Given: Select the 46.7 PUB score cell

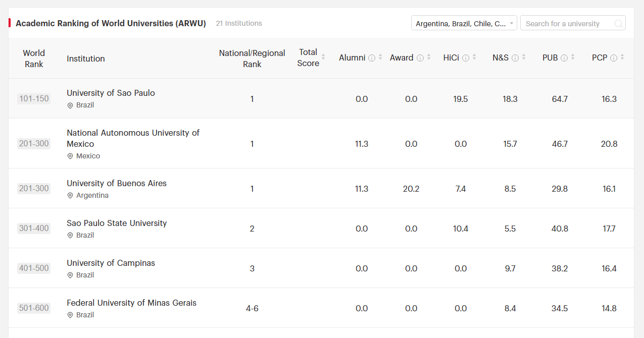Looking at the screenshot, I should click(x=560, y=144).
